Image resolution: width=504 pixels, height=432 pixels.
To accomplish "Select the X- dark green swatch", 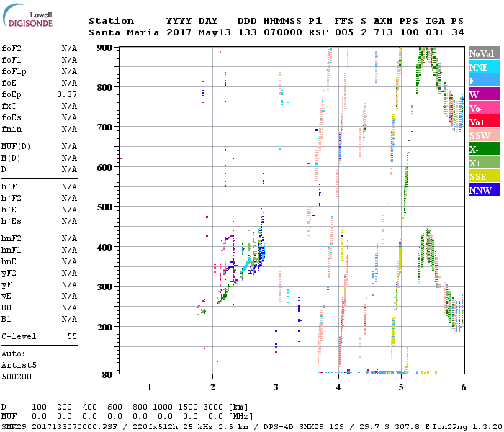I will point(484,148).
